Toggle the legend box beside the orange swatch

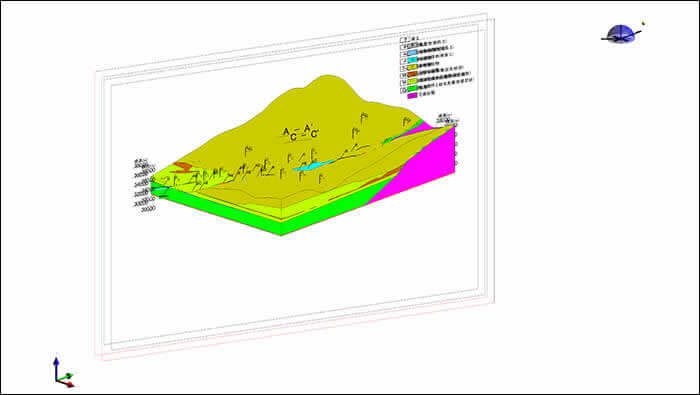coord(403,75)
